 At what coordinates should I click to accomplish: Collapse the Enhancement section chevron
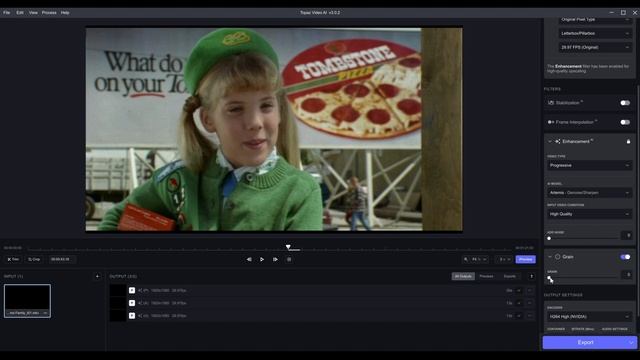pos(550,142)
